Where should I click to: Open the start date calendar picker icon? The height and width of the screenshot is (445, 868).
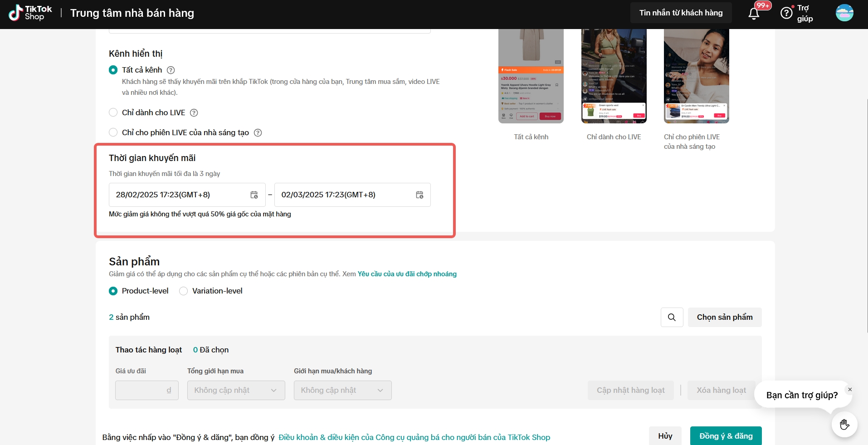tap(254, 195)
